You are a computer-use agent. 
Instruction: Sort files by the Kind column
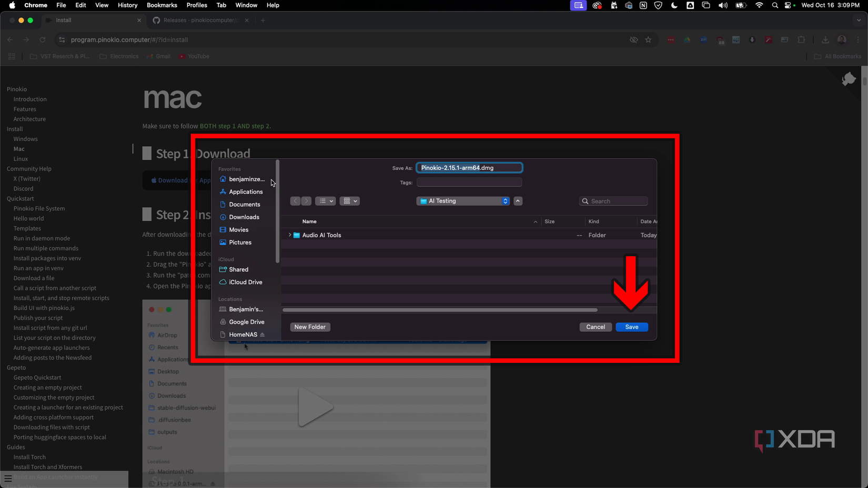[x=594, y=221]
